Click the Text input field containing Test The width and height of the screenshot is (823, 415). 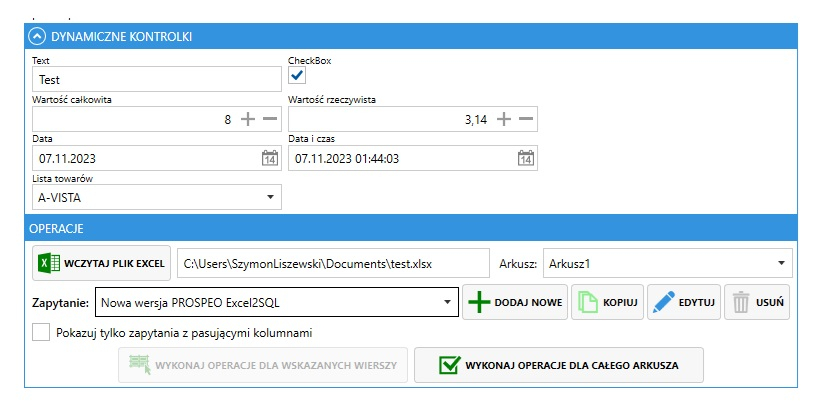click(x=156, y=79)
